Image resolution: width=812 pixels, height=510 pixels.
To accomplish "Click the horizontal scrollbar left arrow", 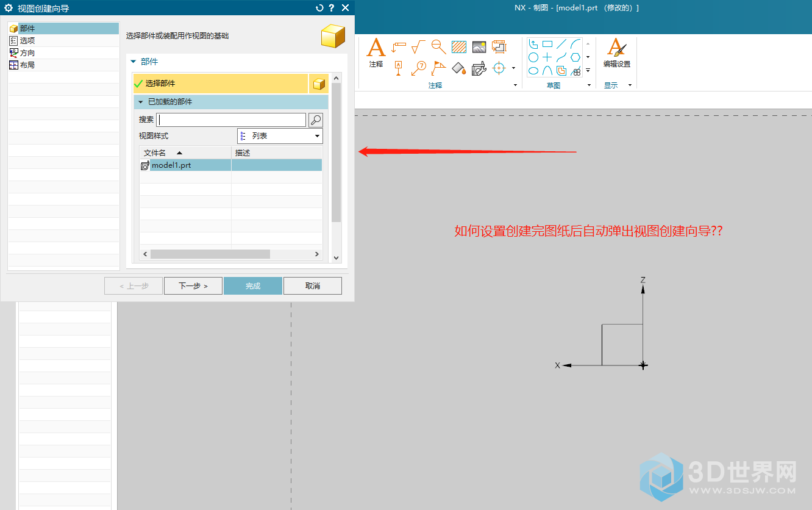I will [x=144, y=254].
